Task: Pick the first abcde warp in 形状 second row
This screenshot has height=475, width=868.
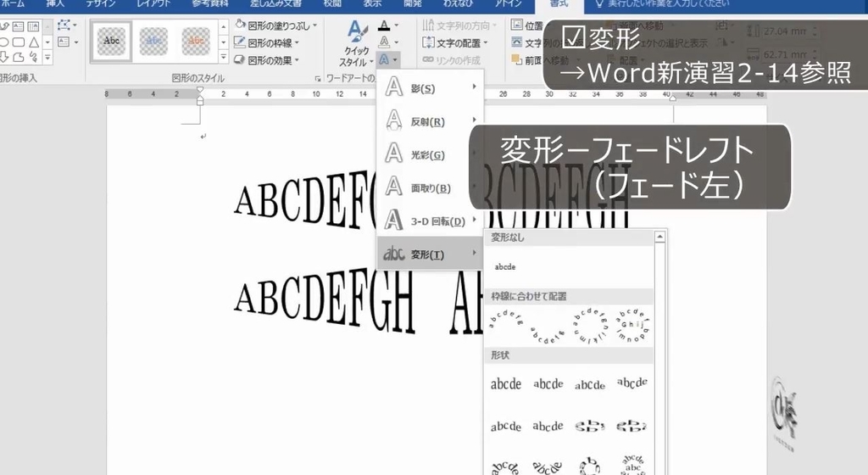Action: [505, 427]
